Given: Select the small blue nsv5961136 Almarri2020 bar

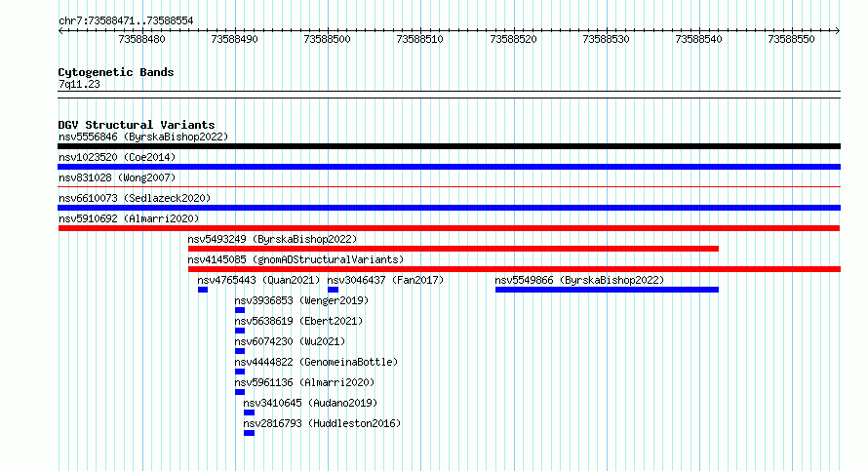Looking at the screenshot, I should (x=240, y=392).
